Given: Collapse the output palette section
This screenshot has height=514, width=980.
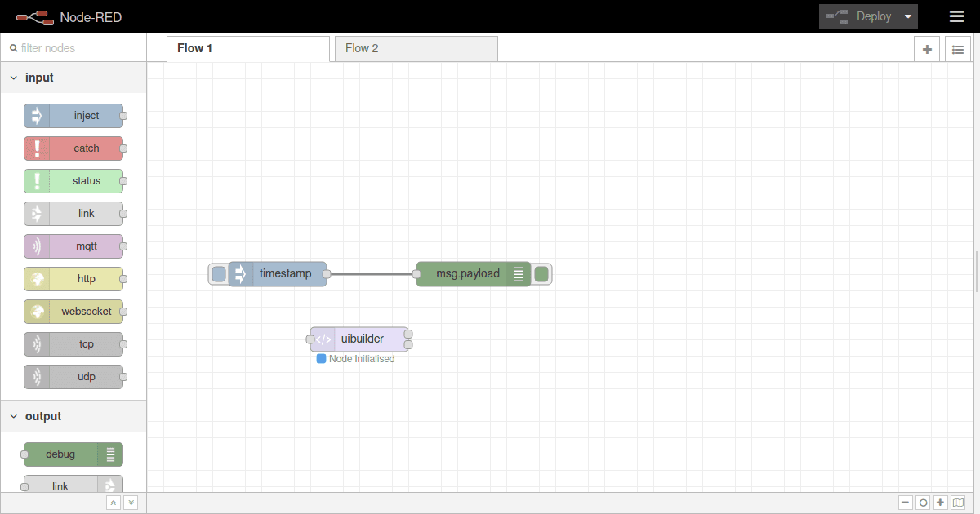Looking at the screenshot, I should click(x=13, y=415).
